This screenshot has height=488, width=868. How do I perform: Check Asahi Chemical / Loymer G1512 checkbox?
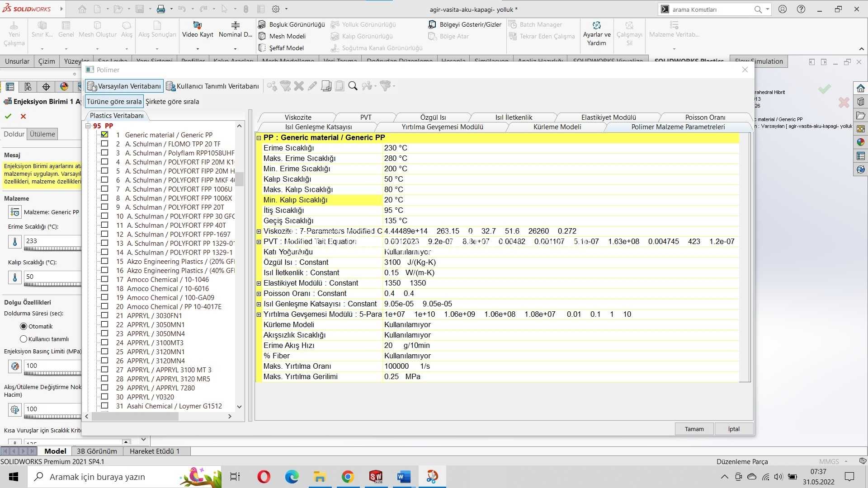tap(104, 405)
